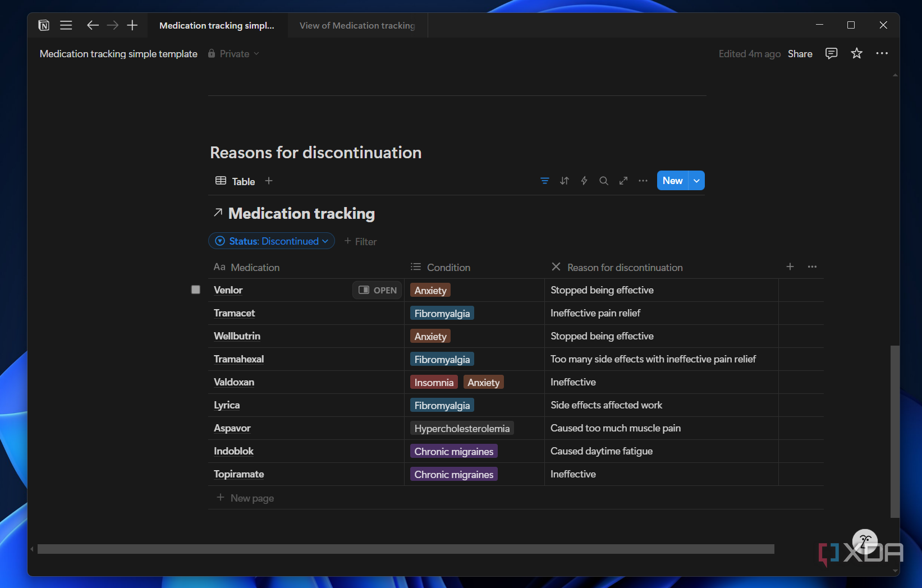Image resolution: width=922 pixels, height=588 pixels.
Task: Click the Fibromyalgia tag in Tramacet row
Action: tap(442, 313)
